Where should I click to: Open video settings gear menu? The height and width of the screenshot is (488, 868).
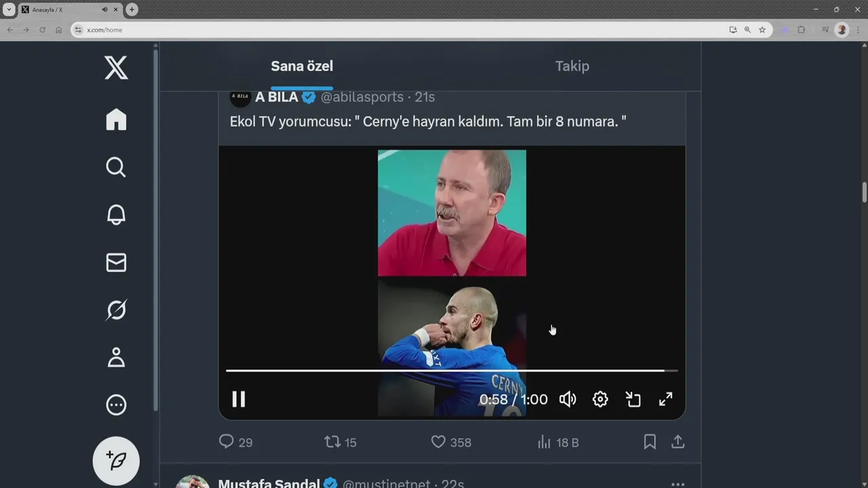[x=600, y=399]
